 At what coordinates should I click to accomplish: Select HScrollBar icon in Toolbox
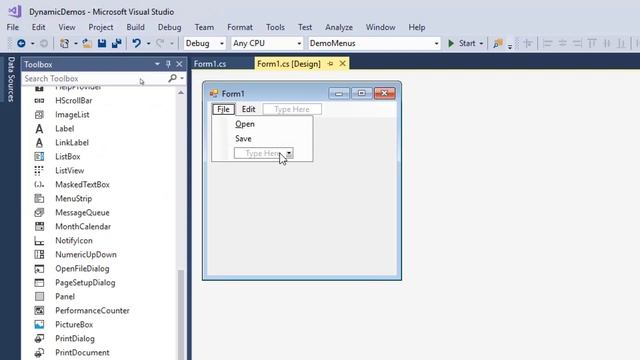pyautogui.click(x=39, y=100)
